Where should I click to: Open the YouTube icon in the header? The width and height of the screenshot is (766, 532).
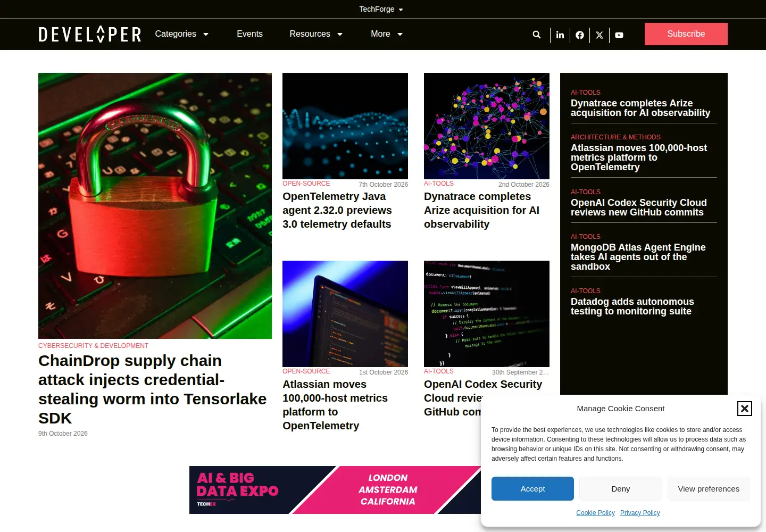pyautogui.click(x=619, y=35)
